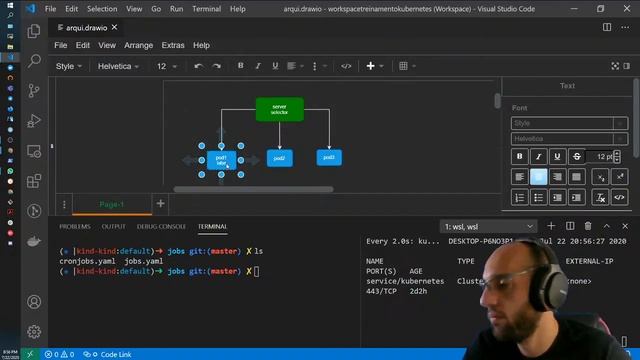Image resolution: width=640 pixels, height=360 pixels.
Task: Split the terminal
Action: pyautogui.click(x=570, y=226)
